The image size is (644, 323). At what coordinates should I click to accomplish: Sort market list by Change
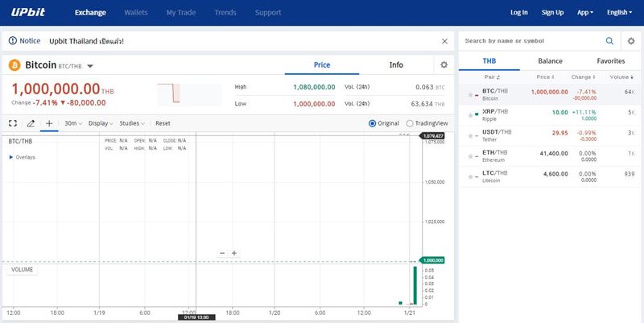tap(583, 77)
